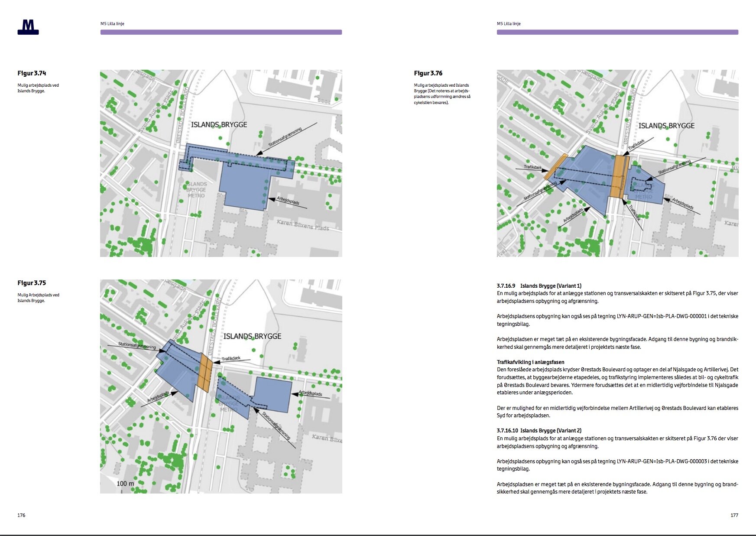Click 'M5 Lilla linje' header on page 176
The height and width of the screenshot is (536, 756).
pos(112,24)
